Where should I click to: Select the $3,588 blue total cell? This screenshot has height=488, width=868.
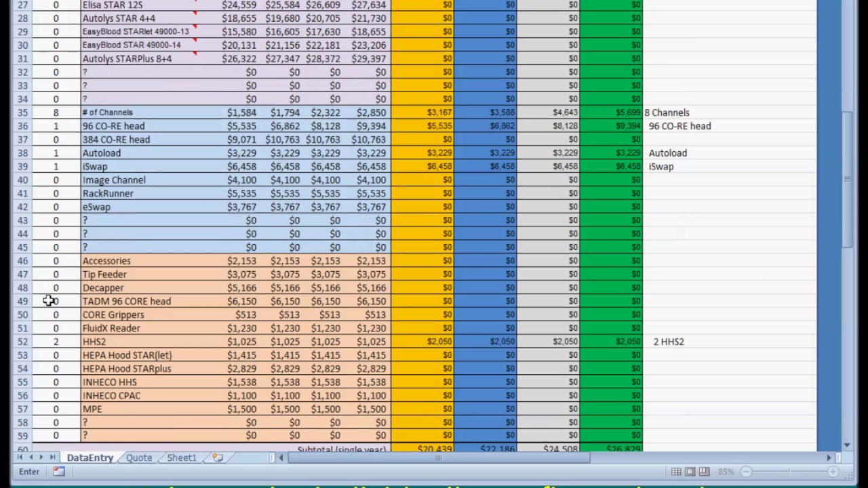(486, 113)
